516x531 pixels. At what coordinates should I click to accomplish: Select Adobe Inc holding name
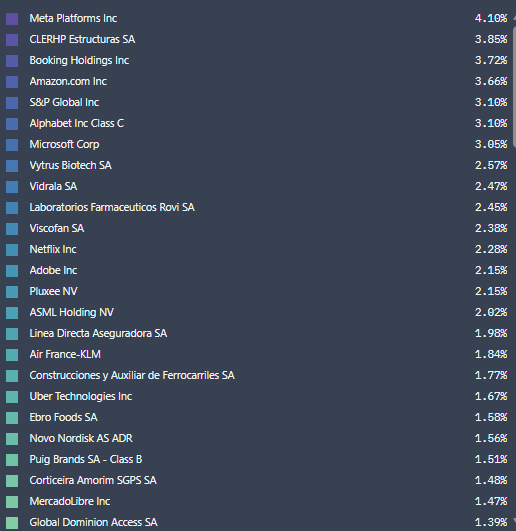53,270
